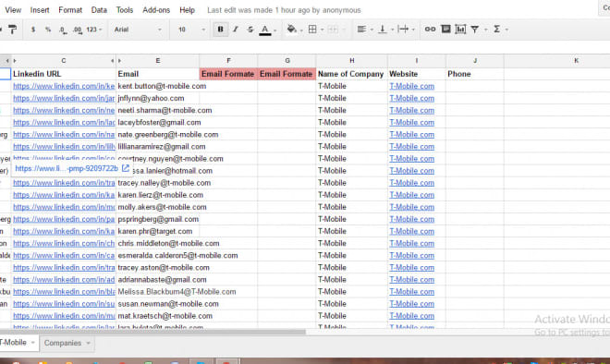This screenshot has width=610, height=364.
Task: Open text wrapping options
Action: (403, 30)
